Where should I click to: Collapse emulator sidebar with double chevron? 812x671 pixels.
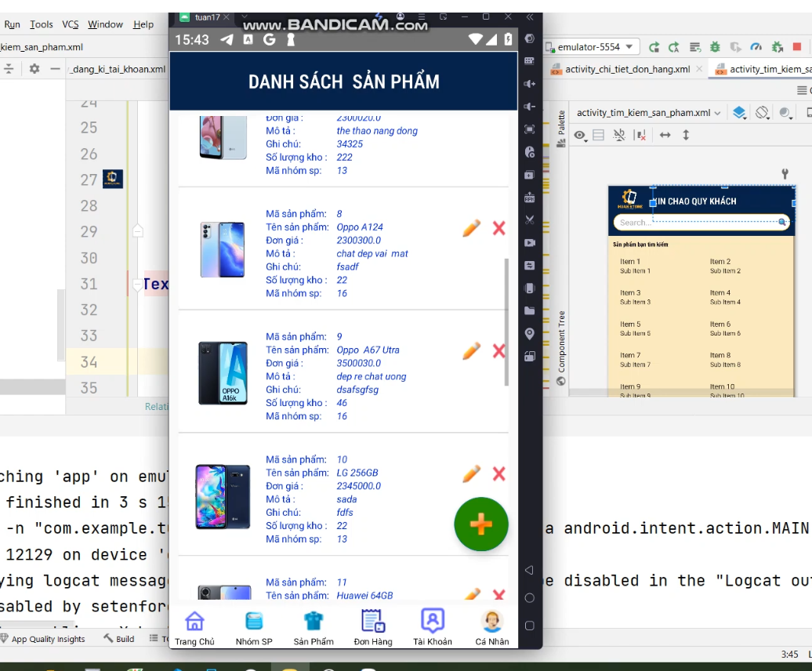pyautogui.click(x=529, y=17)
